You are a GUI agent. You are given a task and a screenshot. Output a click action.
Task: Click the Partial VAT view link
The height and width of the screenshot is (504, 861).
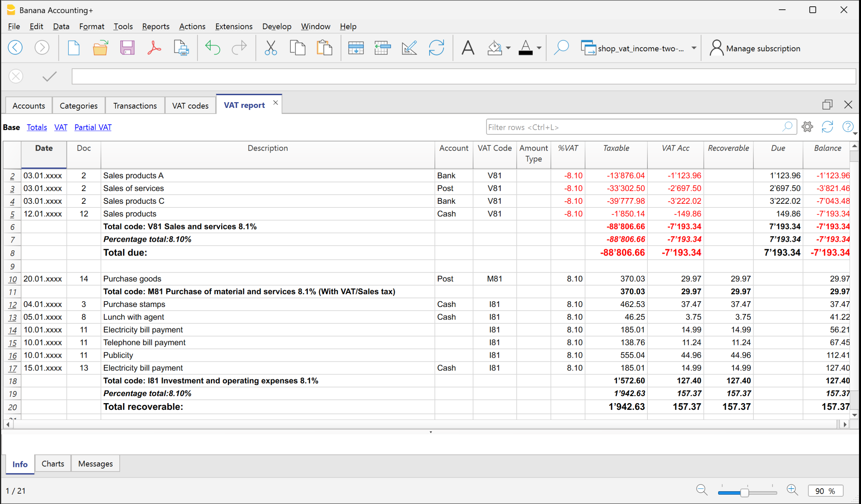[93, 127]
